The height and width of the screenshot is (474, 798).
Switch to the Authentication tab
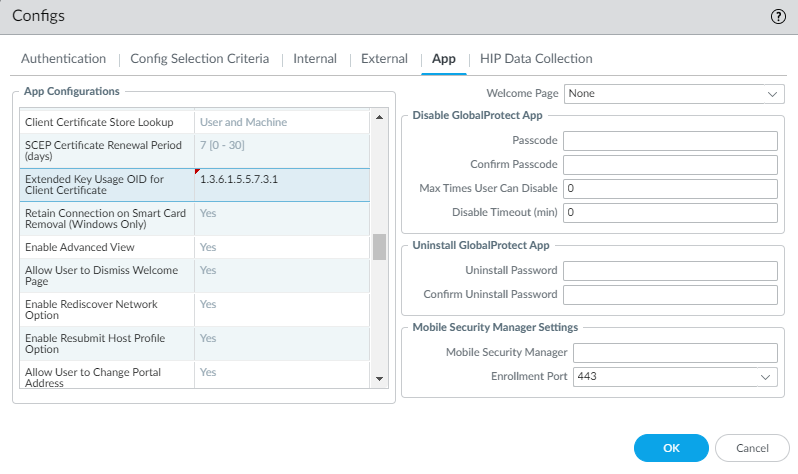(63, 59)
